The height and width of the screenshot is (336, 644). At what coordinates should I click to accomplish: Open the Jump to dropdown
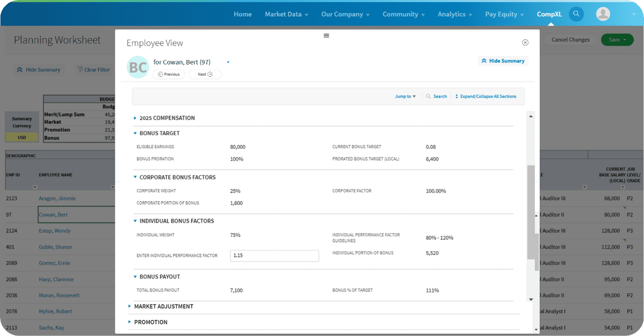pos(405,97)
